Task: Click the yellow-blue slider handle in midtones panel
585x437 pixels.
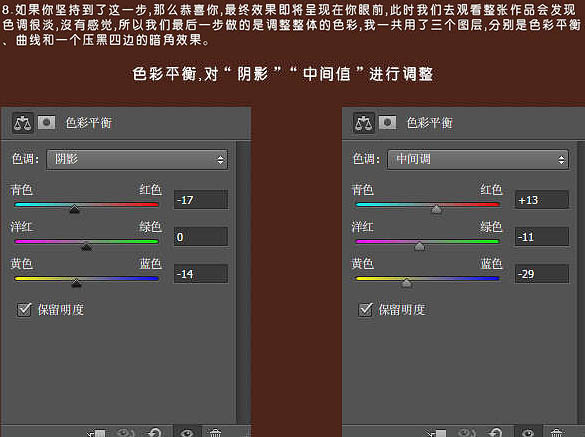Action: 406,283
